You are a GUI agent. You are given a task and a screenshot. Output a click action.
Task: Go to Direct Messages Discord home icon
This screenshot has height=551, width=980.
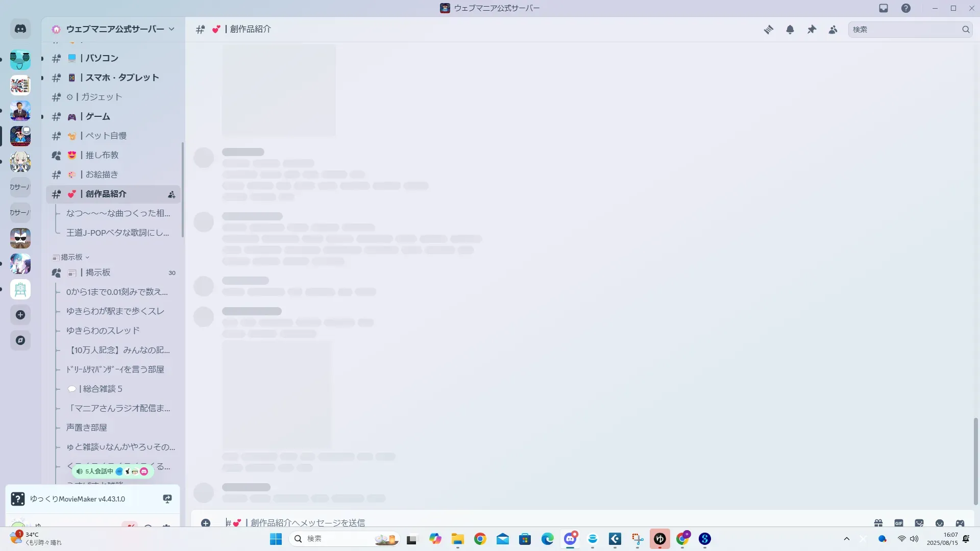tap(20, 29)
